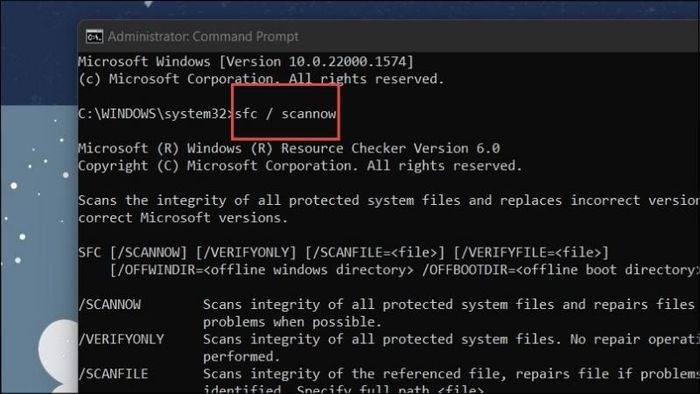700x394 pixels.
Task: Click the 'sfc / scannow' command inside the red box
Action: coord(286,114)
